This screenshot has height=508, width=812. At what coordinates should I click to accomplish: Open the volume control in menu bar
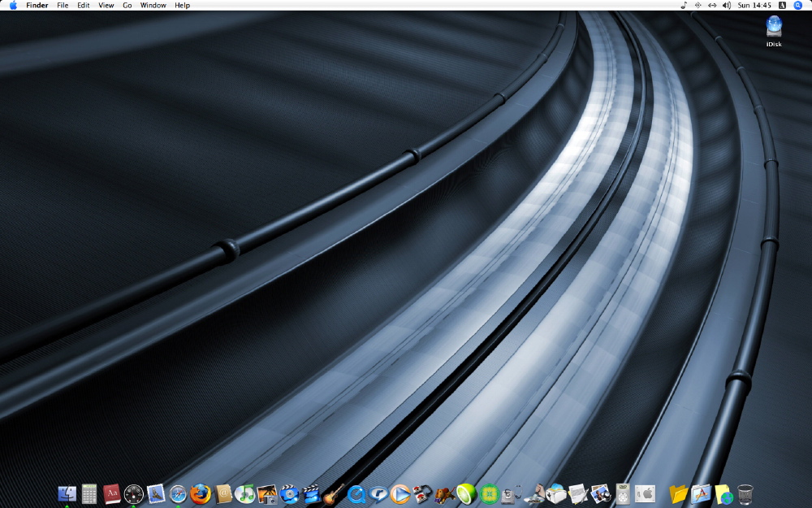coord(726,6)
